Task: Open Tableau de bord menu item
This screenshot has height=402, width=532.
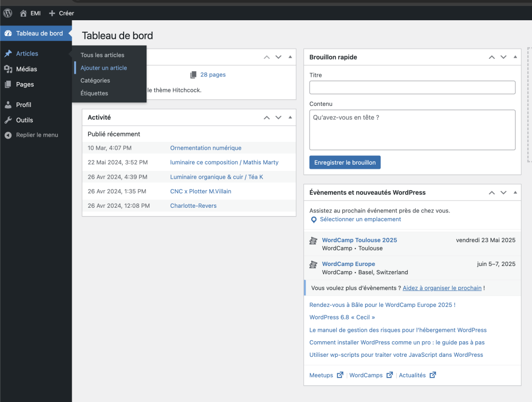Action: click(x=39, y=33)
